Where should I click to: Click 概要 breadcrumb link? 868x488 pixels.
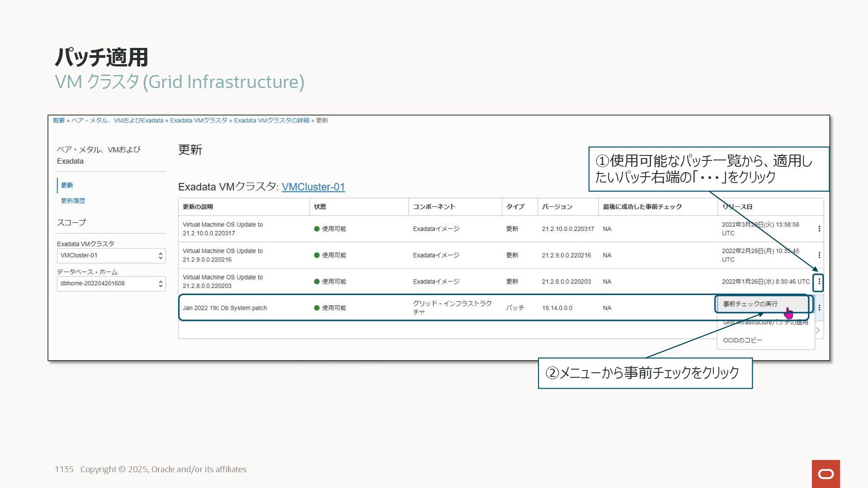click(x=59, y=121)
